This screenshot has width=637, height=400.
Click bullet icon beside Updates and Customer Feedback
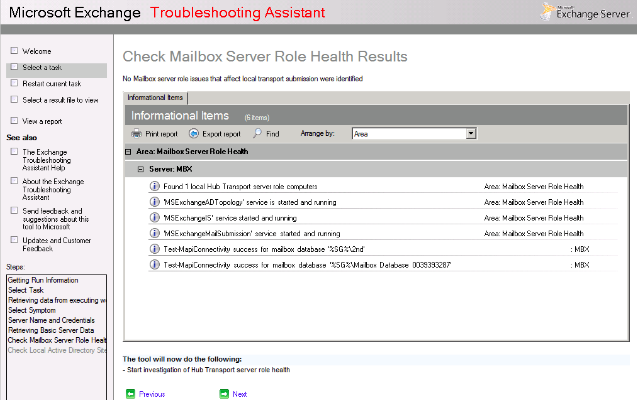coord(14,240)
